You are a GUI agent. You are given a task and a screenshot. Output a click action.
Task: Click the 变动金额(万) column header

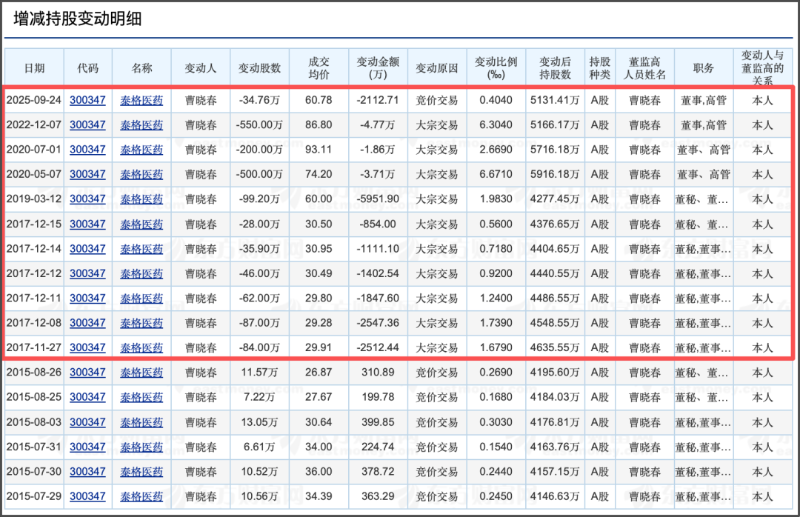tap(378, 68)
